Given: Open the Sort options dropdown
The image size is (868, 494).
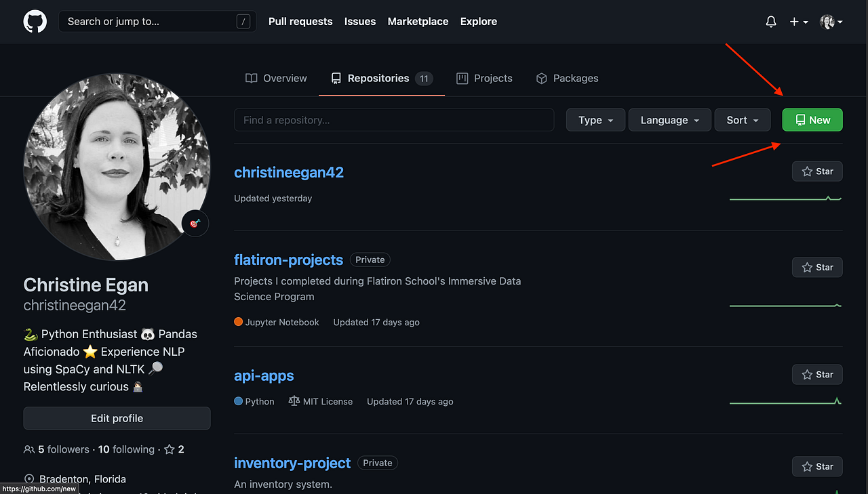Looking at the screenshot, I should pyautogui.click(x=742, y=119).
